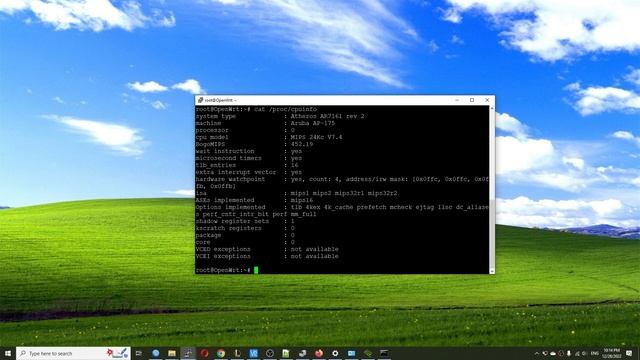The width and height of the screenshot is (640, 360).
Task: Open Firefox from the taskbar
Action: coord(319,353)
